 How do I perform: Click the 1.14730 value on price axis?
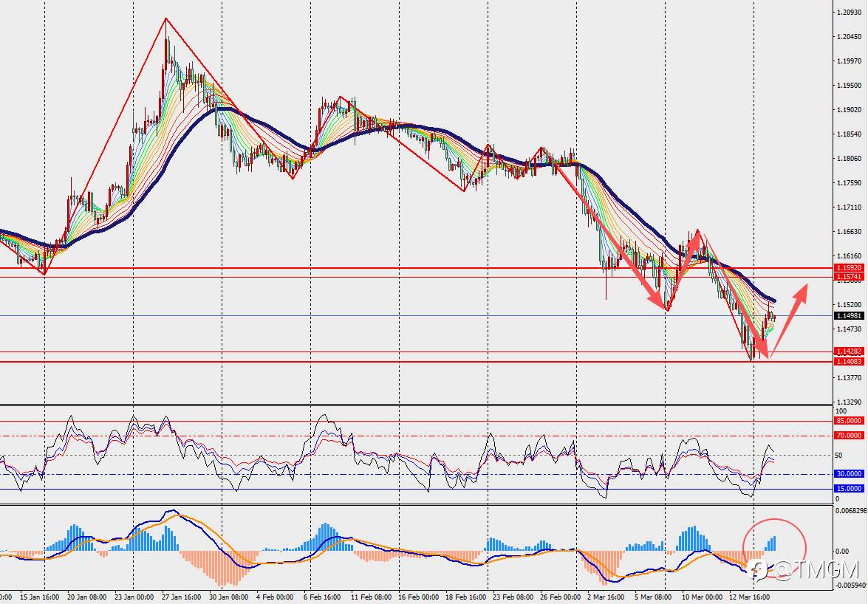pyautogui.click(x=850, y=329)
